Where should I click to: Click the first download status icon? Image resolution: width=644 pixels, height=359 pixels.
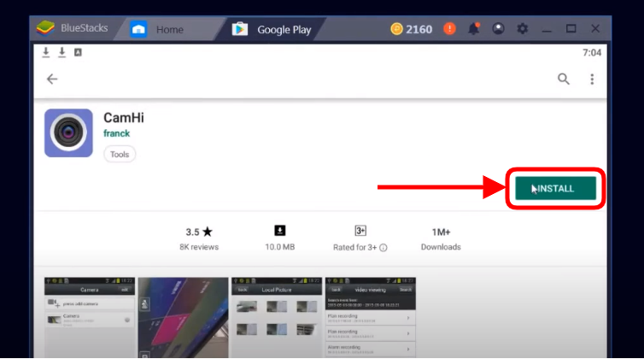[46, 52]
